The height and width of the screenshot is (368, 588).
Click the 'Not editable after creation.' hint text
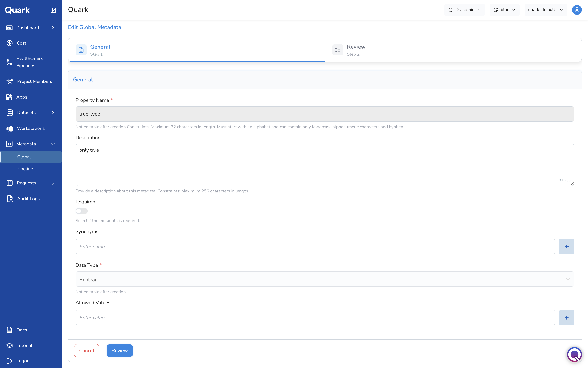[x=101, y=292]
